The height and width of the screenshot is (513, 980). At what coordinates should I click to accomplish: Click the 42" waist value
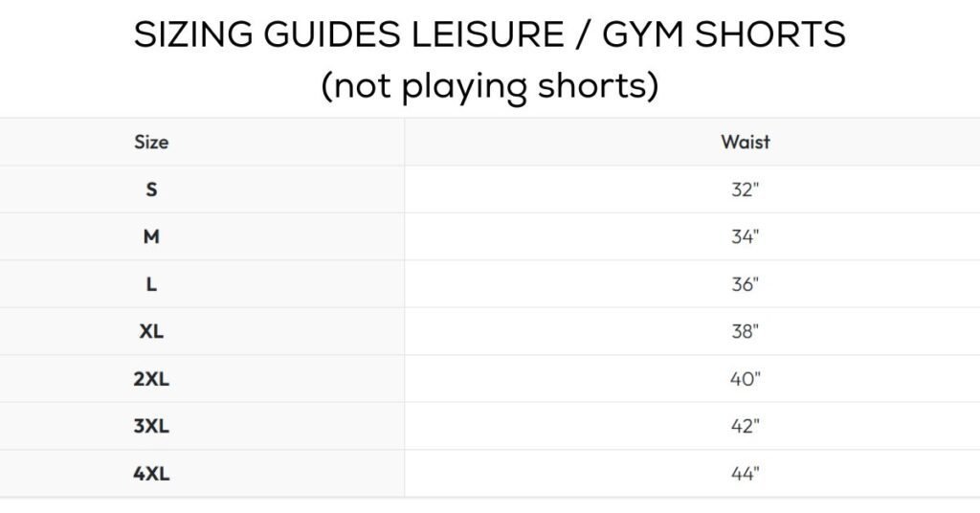pyautogui.click(x=745, y=426)
